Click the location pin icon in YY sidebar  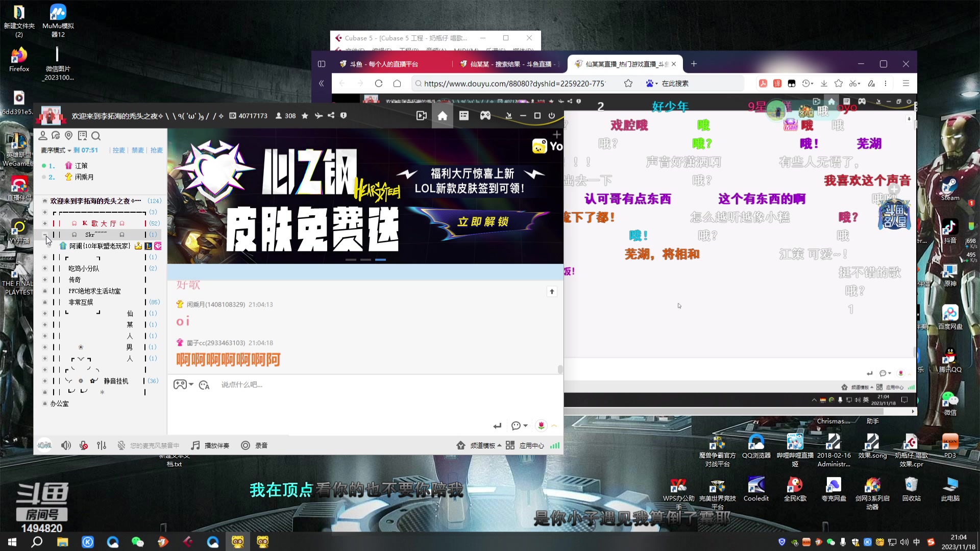pyautogui.click(x=68, y=136)
